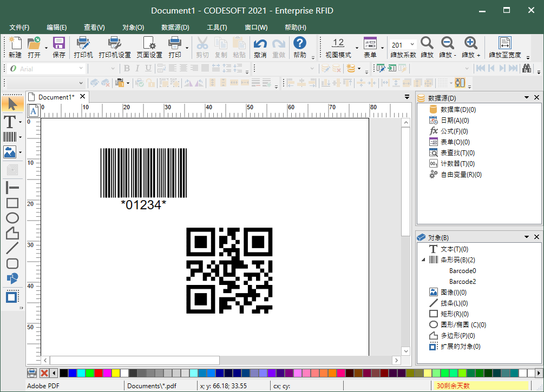The image size is (544, 392).
Task: Expand the 打印 button dropdown arrow
Action: coord(187,48)
